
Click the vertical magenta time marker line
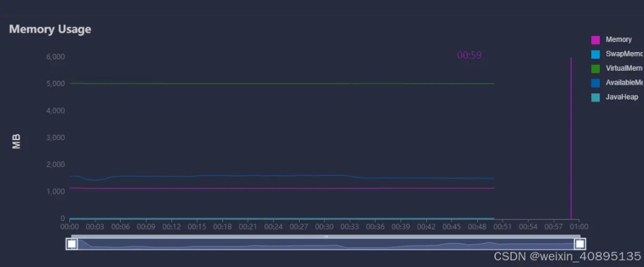[x=571, y=133]
